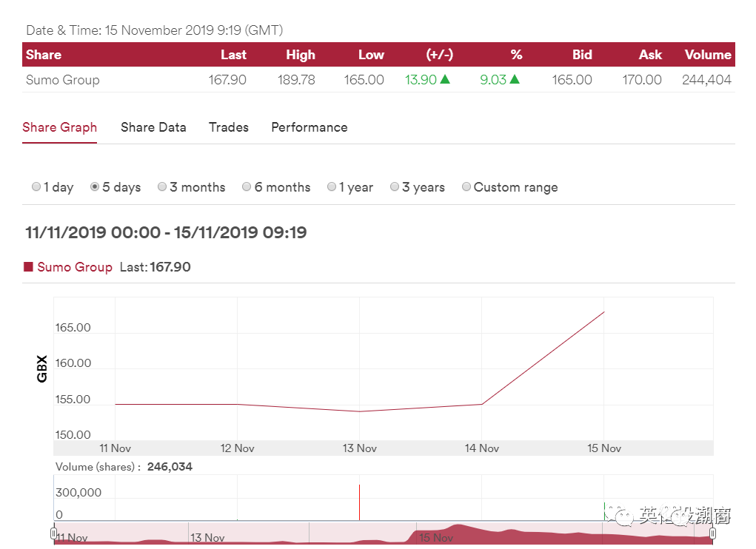Click the Volume (shares) 246,034 readout
Screen dimensions: 756x549
point(124,467)
